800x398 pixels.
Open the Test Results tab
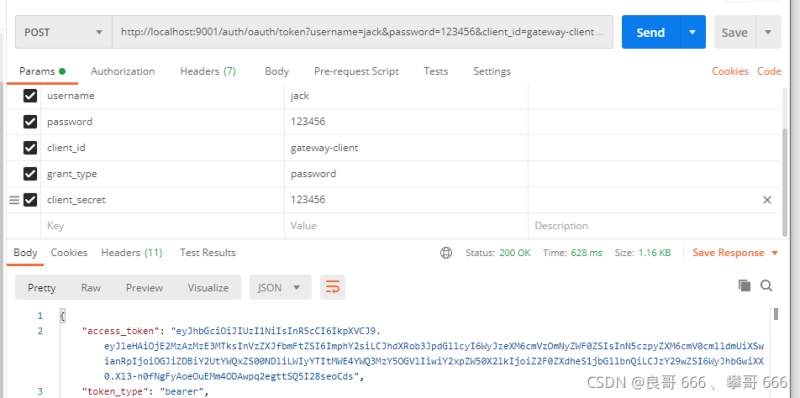pos(208,253)
